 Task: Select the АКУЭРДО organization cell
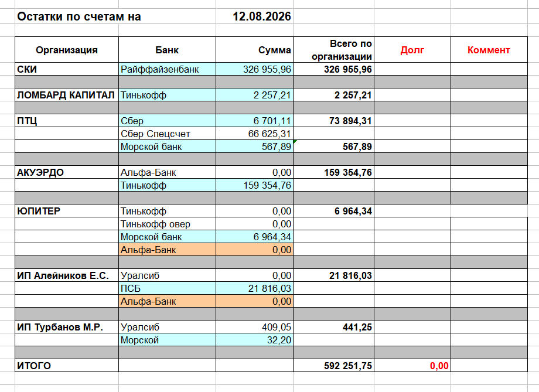click(x=67, y=172)
